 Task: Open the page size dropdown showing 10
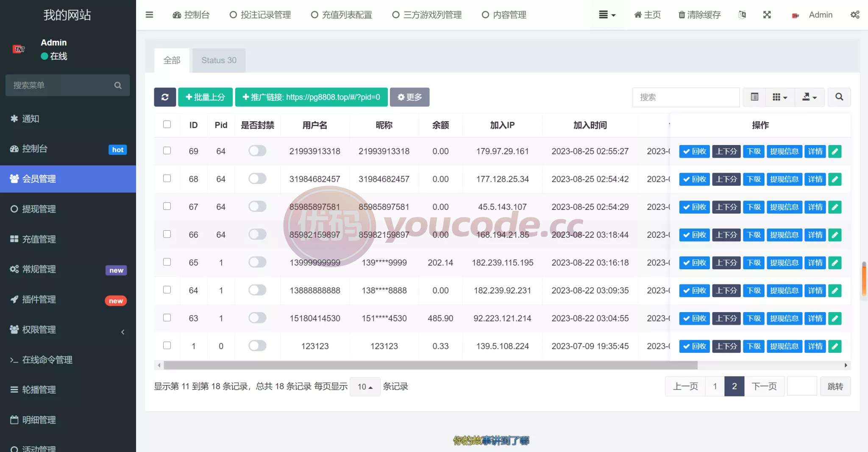(x=365, y=387)
